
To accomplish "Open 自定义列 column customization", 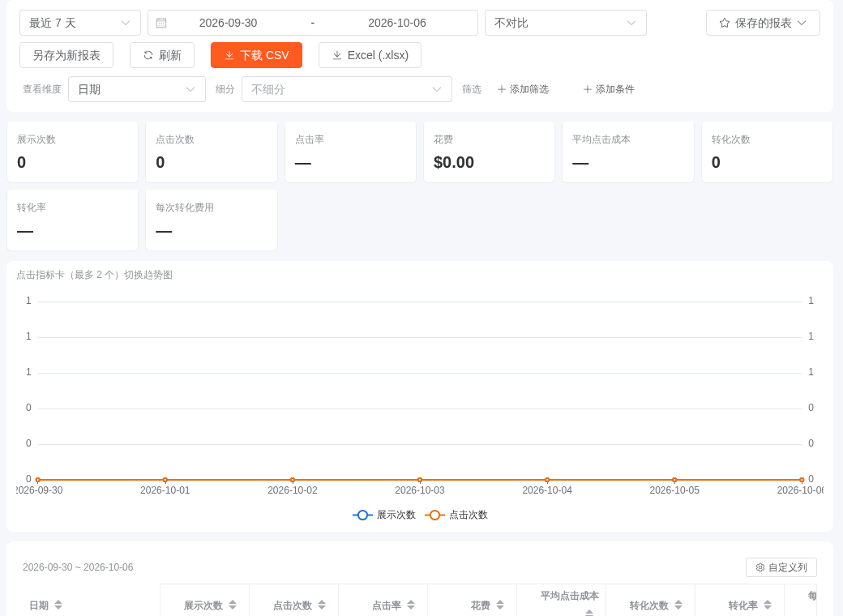I will point(781,567).
